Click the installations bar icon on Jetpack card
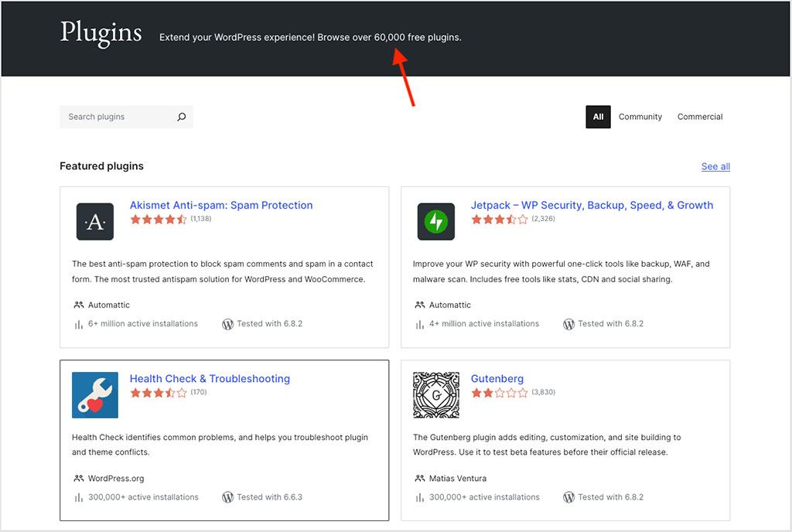The image size is (792, 532). pos(420,325)
